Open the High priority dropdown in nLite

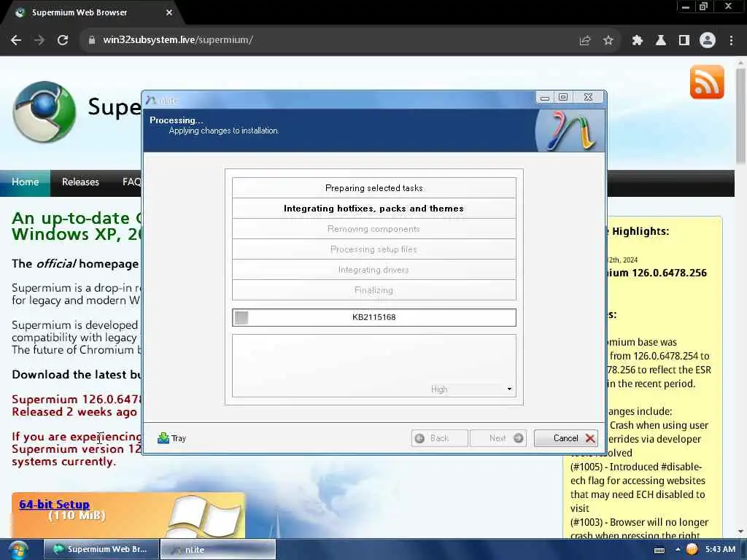click(x=471, y=389)
